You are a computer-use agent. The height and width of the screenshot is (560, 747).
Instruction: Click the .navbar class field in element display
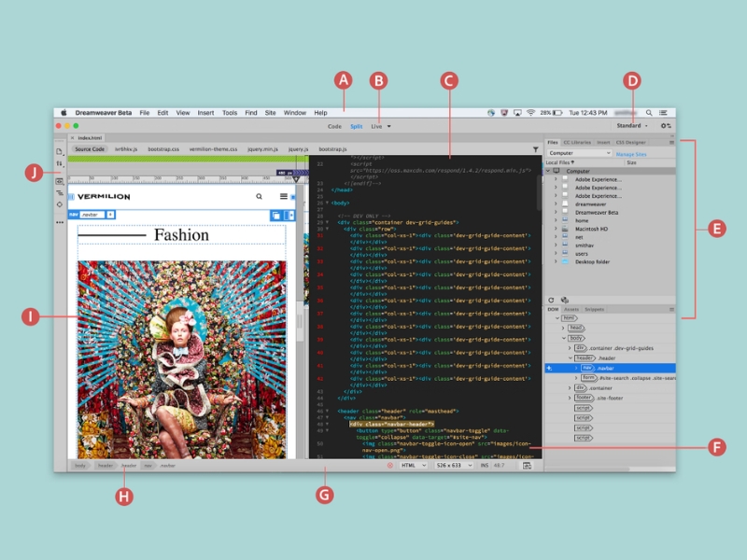tap(92, 215)
